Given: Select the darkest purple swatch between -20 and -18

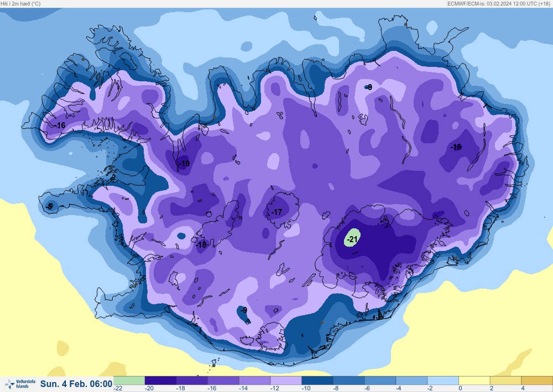Looking at the screenshot, I should 160,380.
